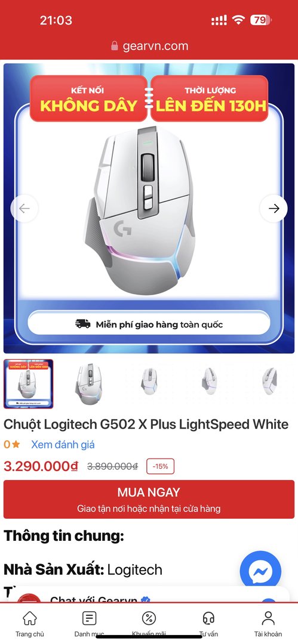Tap the orange rating star
The width and height of the screenshot is (298, 644).
click(16, 444)
